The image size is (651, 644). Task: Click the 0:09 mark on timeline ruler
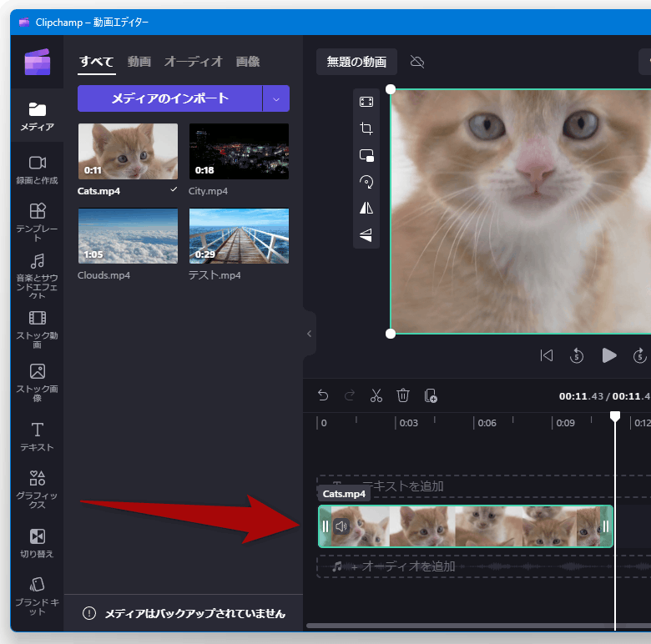tap(566, 423)
